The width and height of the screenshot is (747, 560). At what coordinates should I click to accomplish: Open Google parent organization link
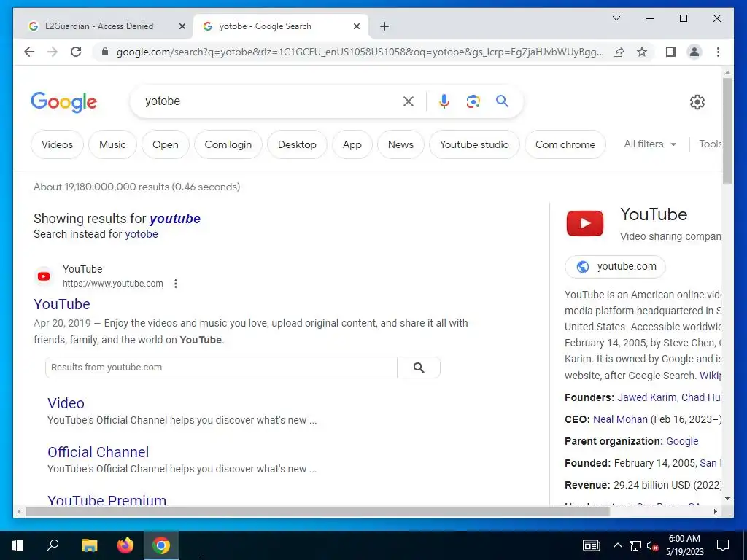click(x=682, y=441)
